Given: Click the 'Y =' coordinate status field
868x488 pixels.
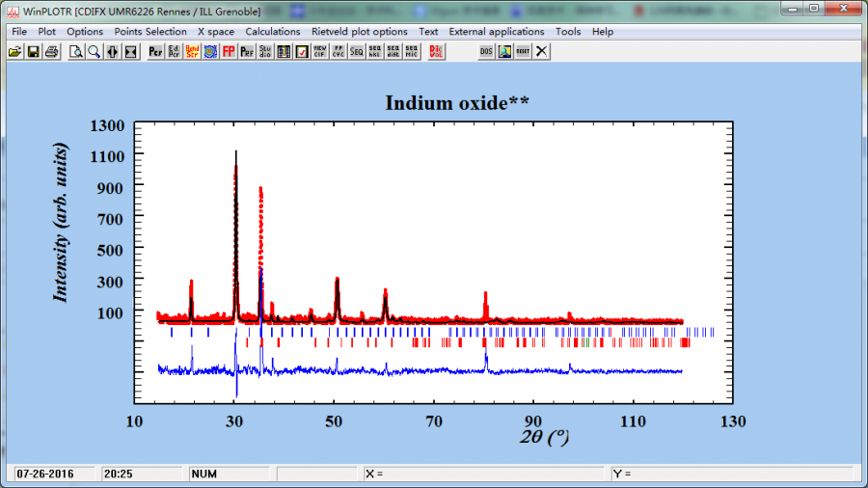Looking at the screenshot, I should click(731, 474).
